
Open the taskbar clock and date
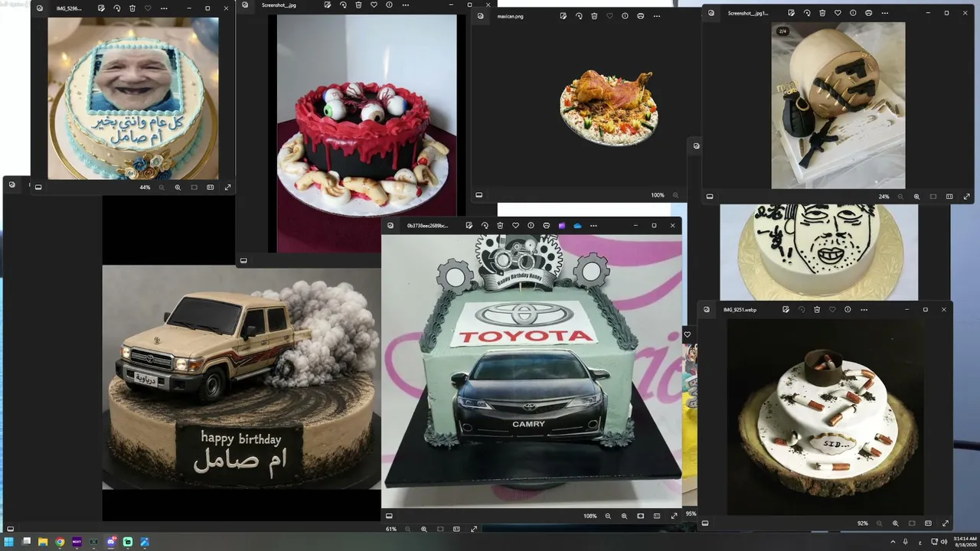click(965, 542)
